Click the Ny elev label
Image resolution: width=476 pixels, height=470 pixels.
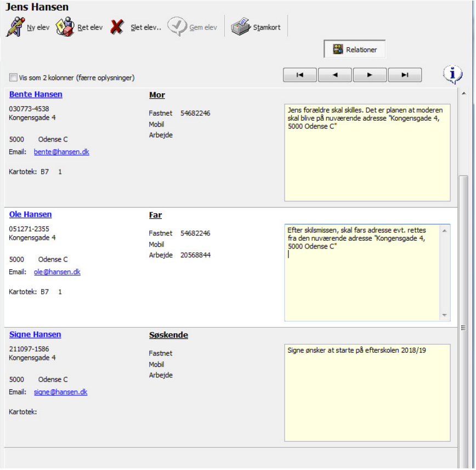pyautogui.click(x=38, y=27)
